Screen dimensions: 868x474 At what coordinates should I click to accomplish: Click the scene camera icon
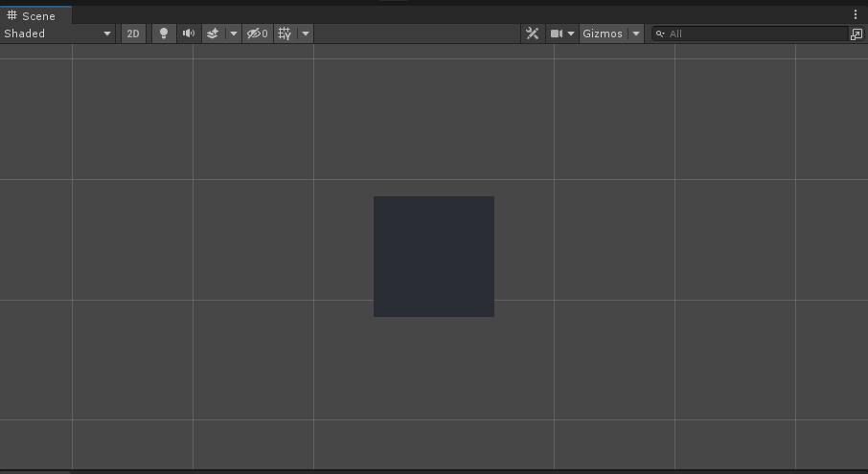pos(557,34)
